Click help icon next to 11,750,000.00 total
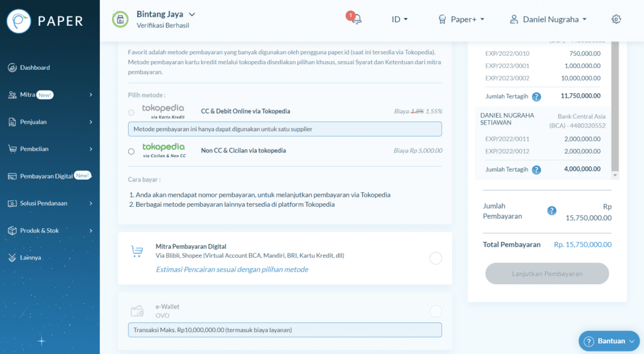Screen dimensions: 644x354 tap(536, 96)
